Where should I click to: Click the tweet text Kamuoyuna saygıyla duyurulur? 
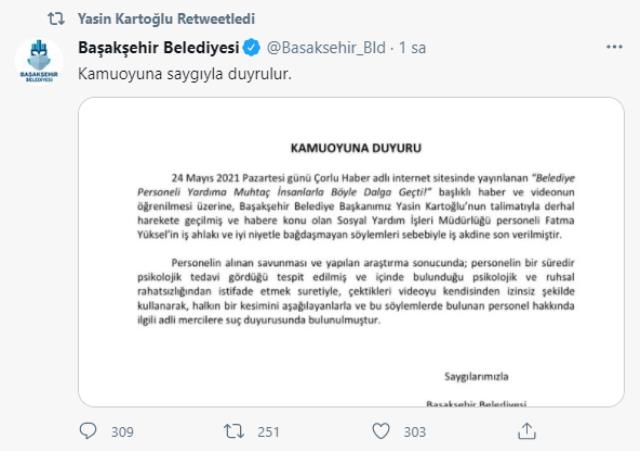pos(185,74)
